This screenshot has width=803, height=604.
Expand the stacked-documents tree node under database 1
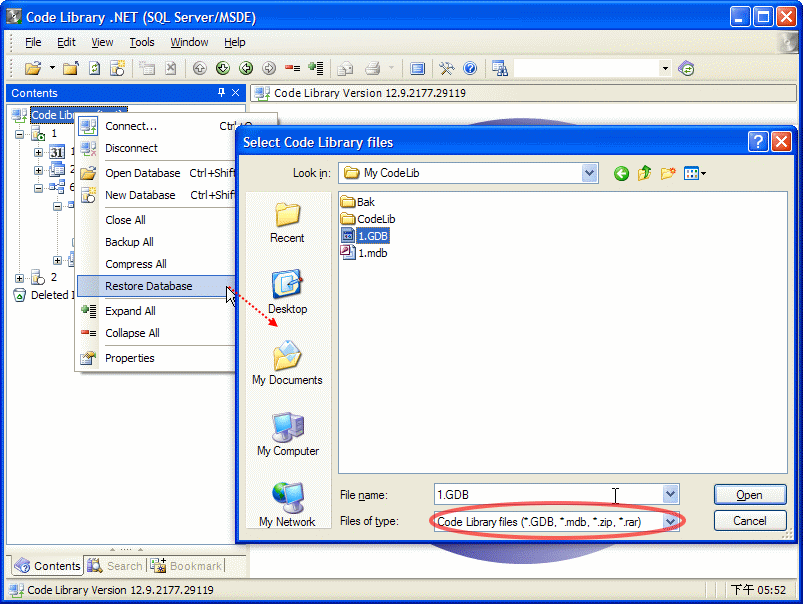click(x=38, y=170)
